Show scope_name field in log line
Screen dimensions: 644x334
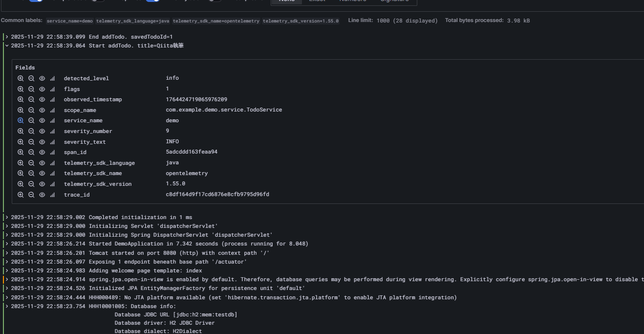point(42,110)
